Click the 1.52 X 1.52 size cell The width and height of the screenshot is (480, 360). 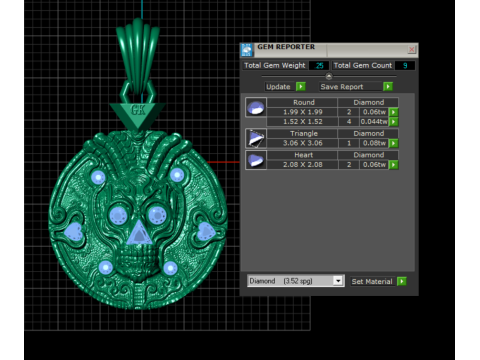pyautogui.click(x=302, y=122)
